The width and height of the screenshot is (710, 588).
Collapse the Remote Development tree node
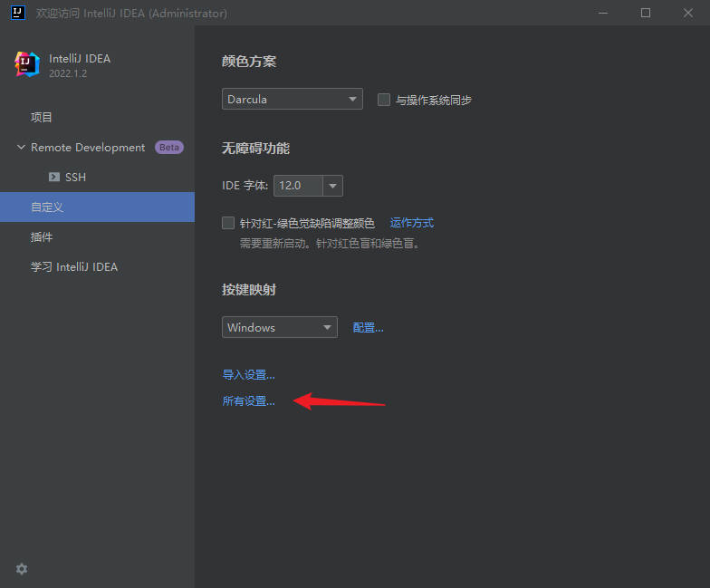point(20,147)
